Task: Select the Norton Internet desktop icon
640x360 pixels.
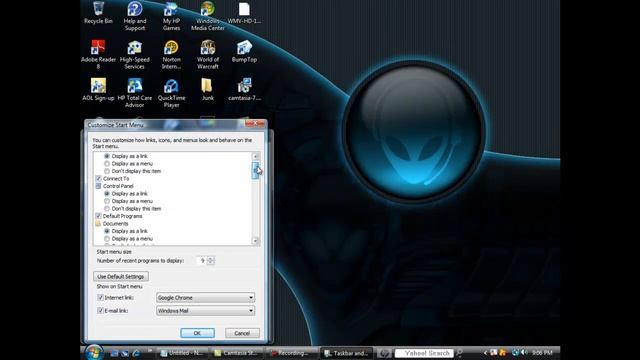Action: point(171,54)
